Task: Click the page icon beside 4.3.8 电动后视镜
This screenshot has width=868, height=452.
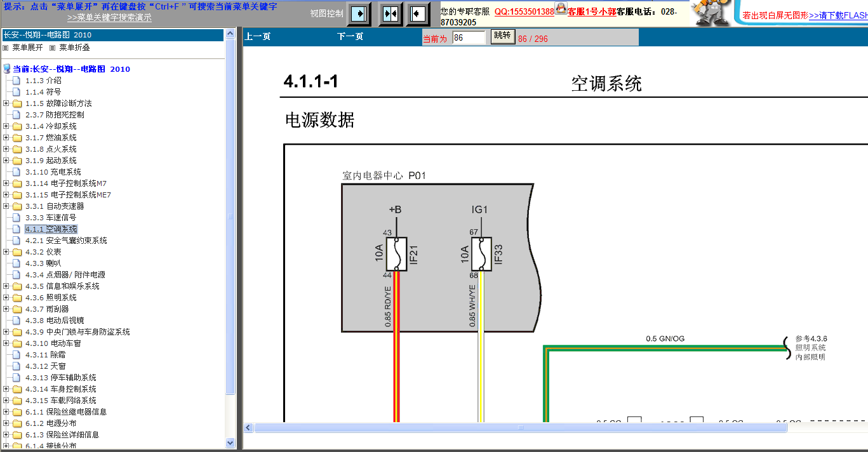Action: click(x=17, y=321)
